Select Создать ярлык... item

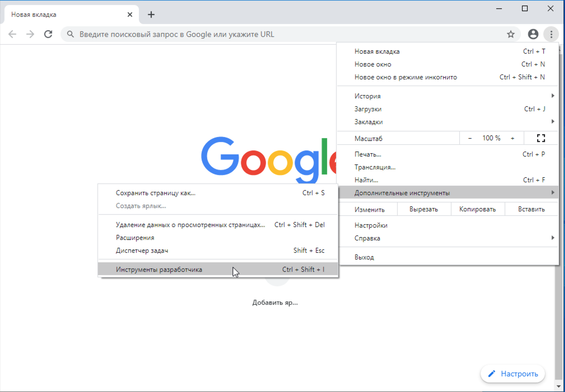(218, 206)
